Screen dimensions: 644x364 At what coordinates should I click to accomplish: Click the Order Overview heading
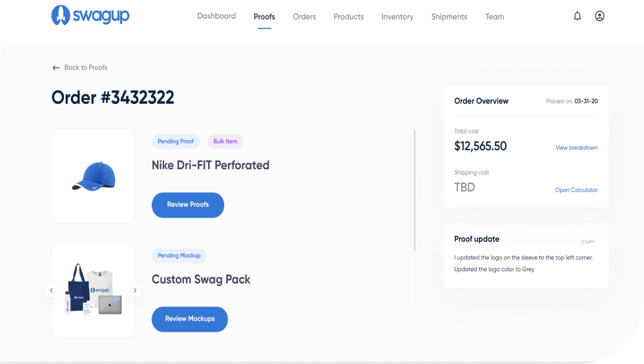point(481,101)
